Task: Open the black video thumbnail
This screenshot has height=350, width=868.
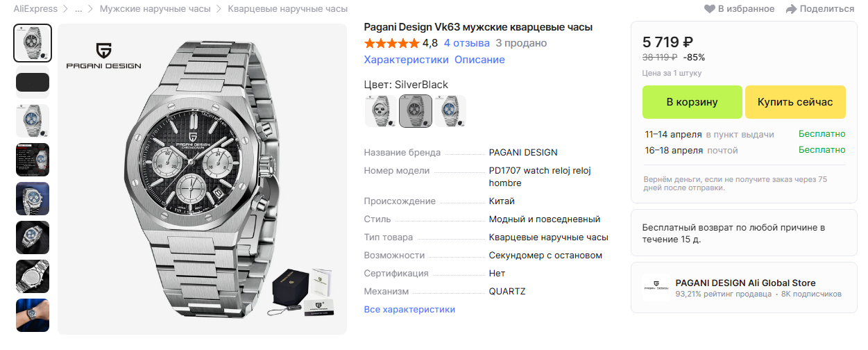Action: (x=33, y=82)
